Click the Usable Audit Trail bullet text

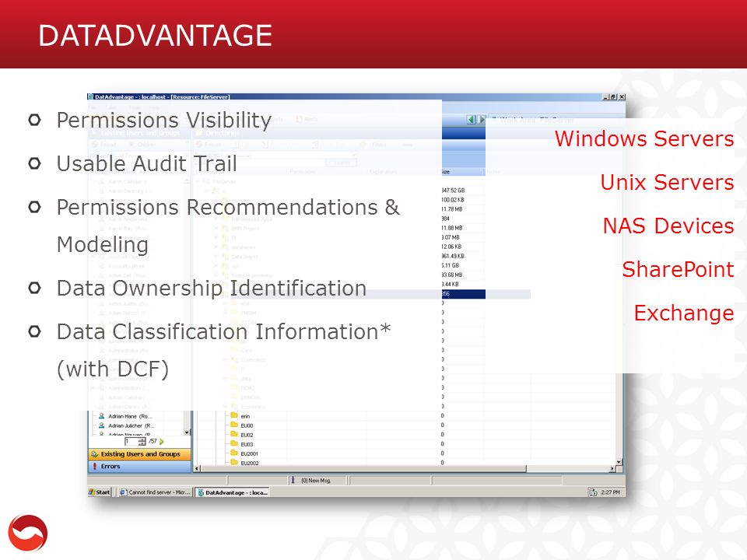click(147, 164)
